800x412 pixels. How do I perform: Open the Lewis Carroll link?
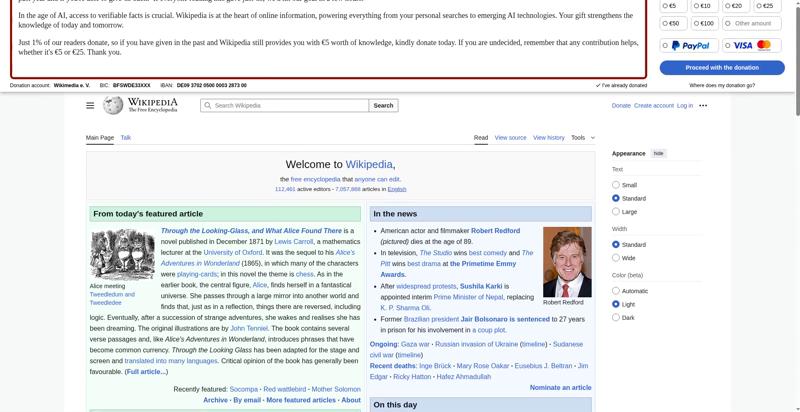click(x=293, y=242)
